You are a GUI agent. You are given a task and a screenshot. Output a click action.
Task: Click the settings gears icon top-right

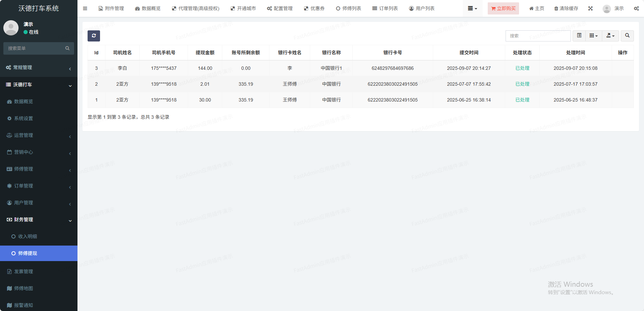(636, 8)
